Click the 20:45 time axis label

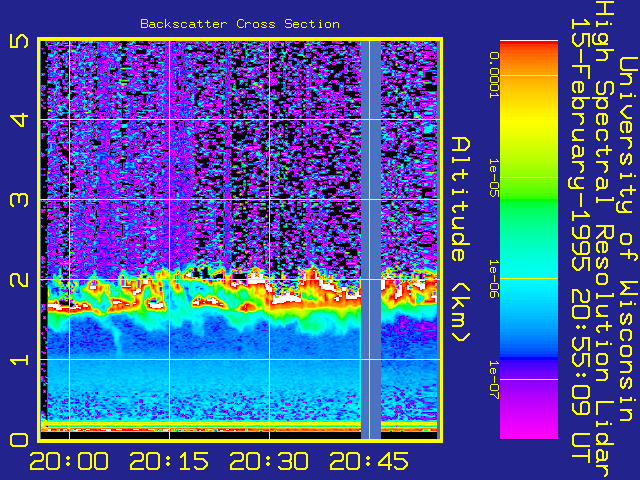coord(369,461)
